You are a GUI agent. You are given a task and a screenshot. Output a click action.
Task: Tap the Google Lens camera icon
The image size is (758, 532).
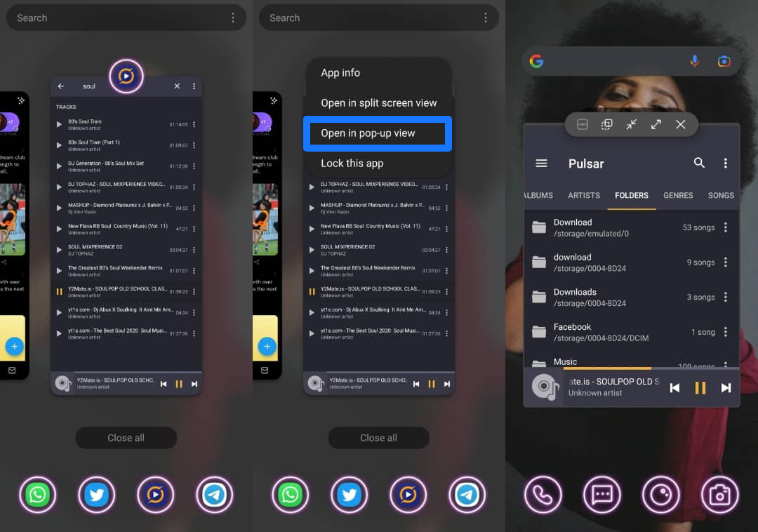724,61
